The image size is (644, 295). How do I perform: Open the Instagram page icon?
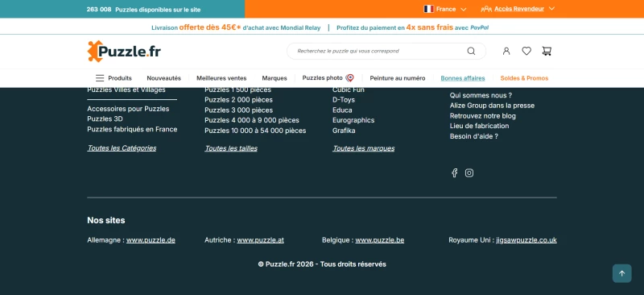tap(469, 172)
